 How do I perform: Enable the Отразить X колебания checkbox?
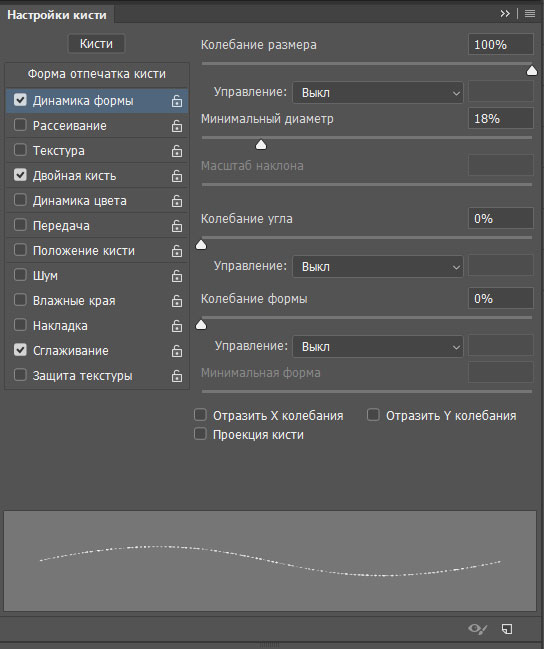(200, 415)
